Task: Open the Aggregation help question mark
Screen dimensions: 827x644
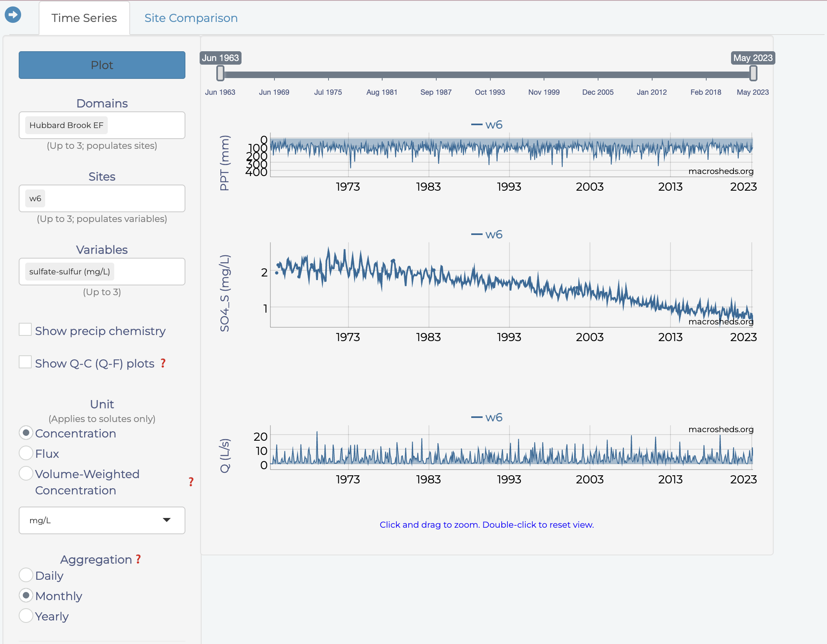Action: coord(137,559)
